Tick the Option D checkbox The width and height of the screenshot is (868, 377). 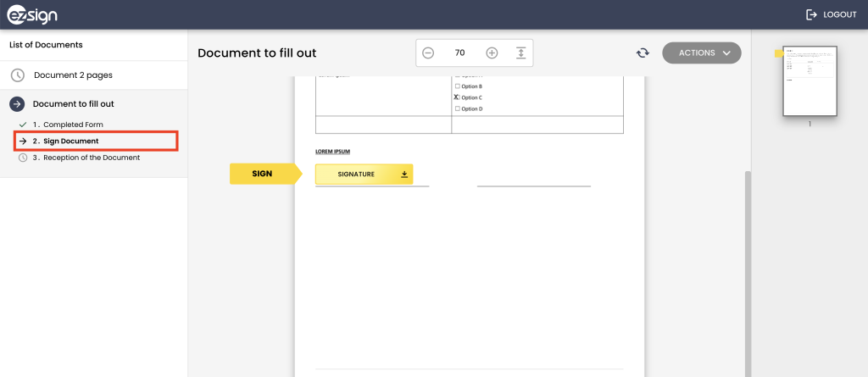click(458, 108)
